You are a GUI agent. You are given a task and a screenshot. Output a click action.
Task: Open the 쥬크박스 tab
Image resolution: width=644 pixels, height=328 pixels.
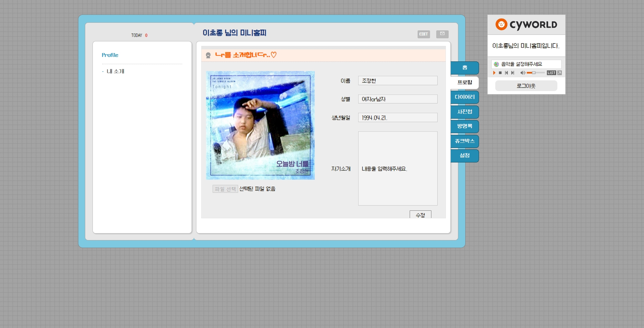465,141
